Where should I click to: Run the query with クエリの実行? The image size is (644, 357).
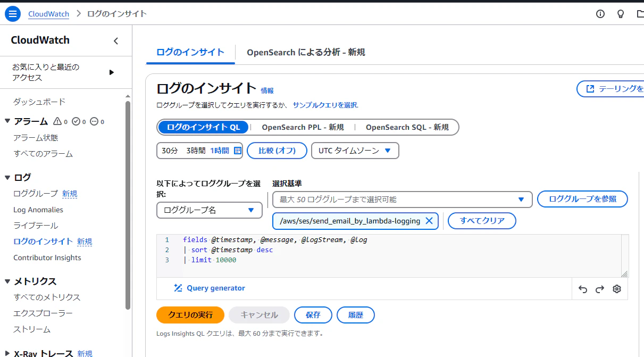[190, 315]
